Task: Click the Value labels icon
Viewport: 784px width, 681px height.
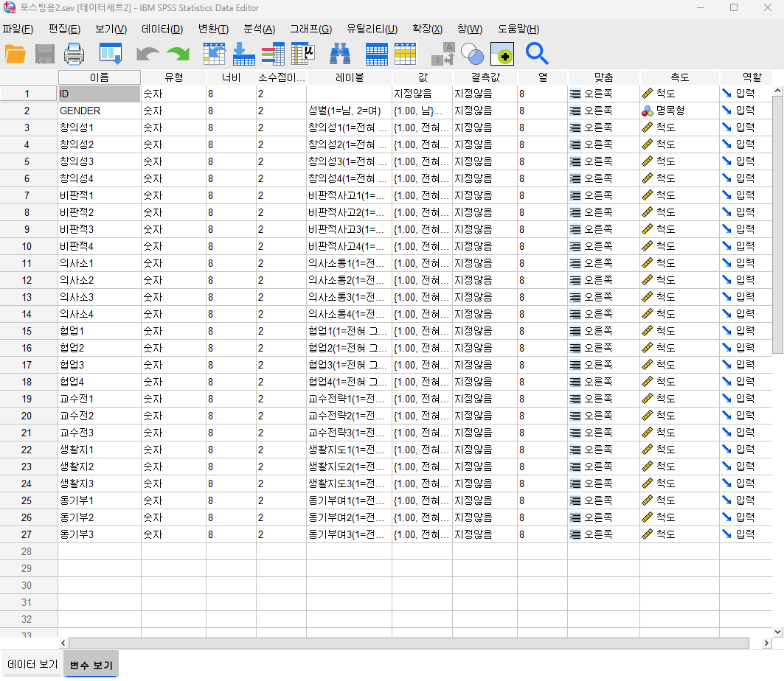Action: [443, 54]
